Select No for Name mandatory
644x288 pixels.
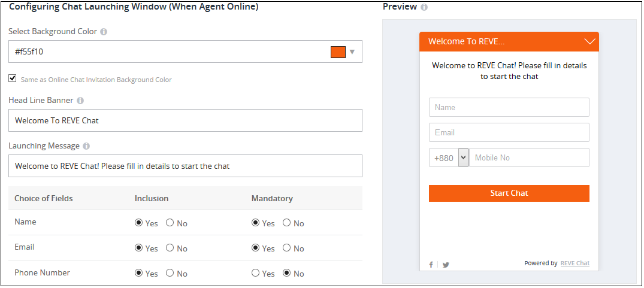coord(287,223)
